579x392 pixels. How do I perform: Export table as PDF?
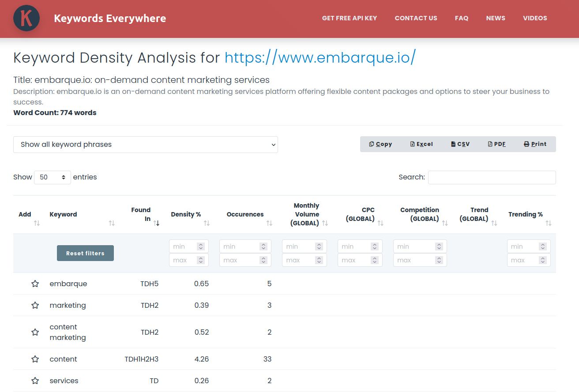tap(496, 144)
